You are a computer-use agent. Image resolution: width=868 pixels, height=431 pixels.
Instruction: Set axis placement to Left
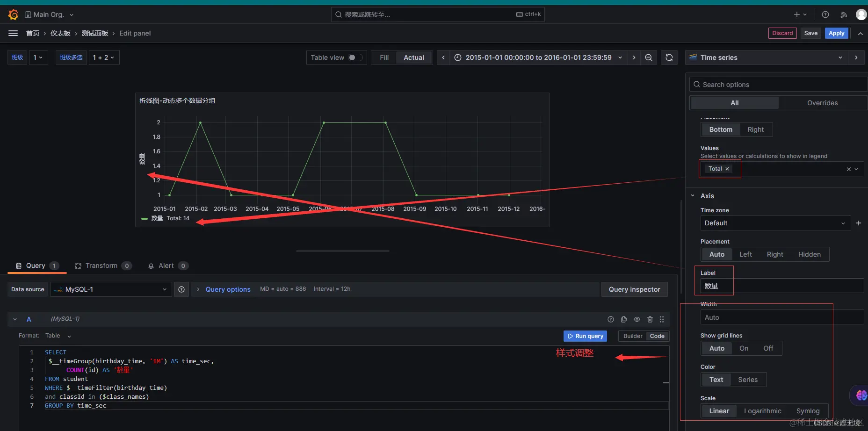coord(745,254)
